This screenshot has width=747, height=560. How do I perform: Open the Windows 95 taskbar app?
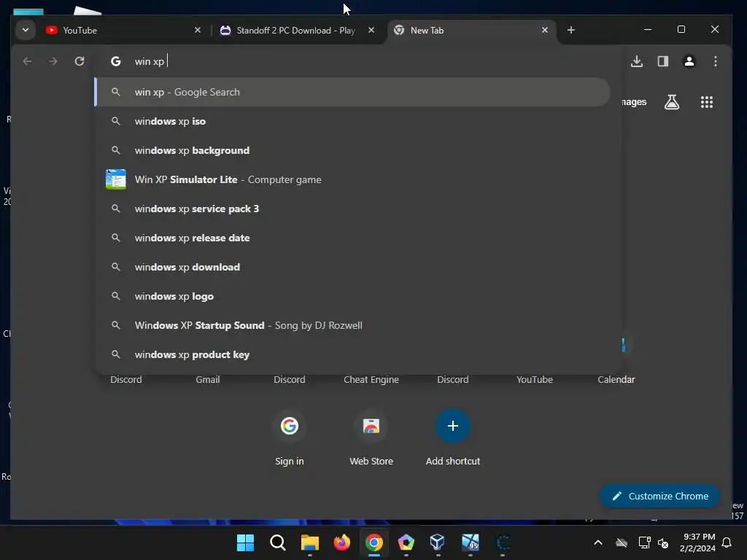pos(471,542)
